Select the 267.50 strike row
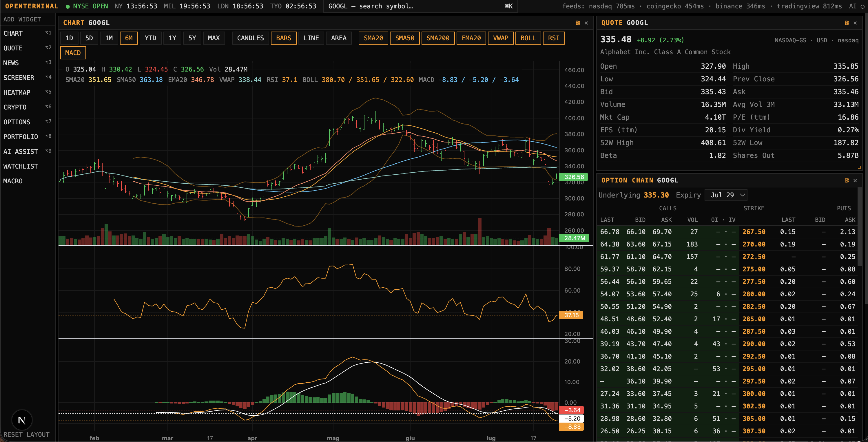The height and width of the screenshot is (442, 868). pyautogui.click(x=727, y=232)
